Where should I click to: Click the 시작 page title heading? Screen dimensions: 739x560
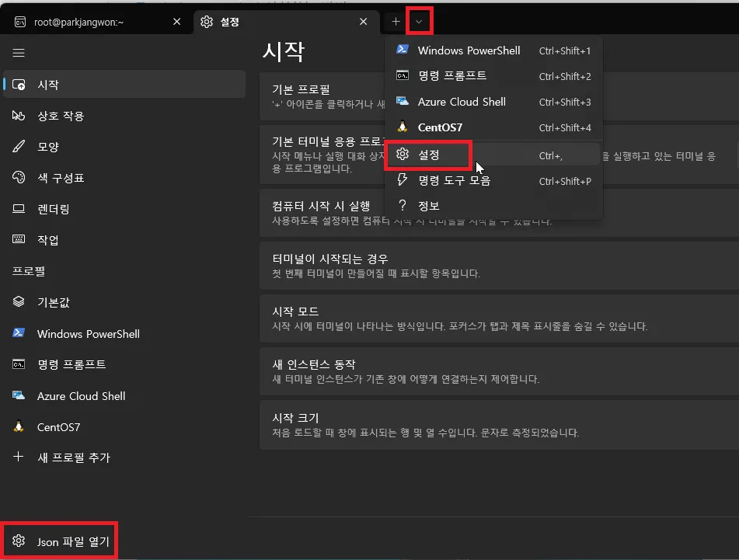[x=284, y=50]
